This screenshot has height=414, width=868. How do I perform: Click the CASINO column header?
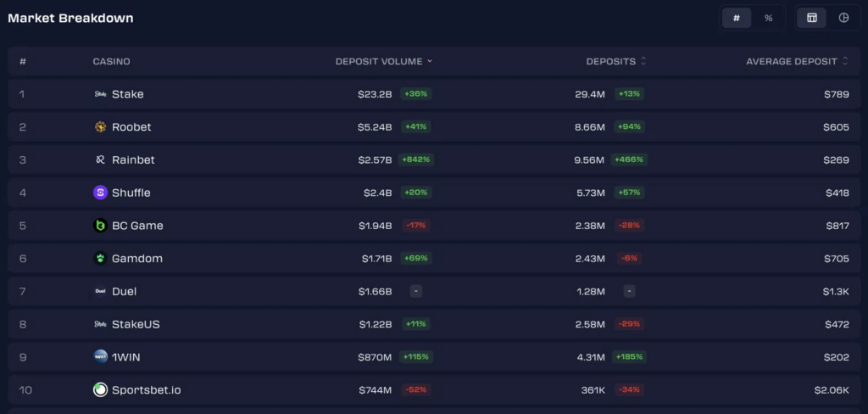pos(111,62)
